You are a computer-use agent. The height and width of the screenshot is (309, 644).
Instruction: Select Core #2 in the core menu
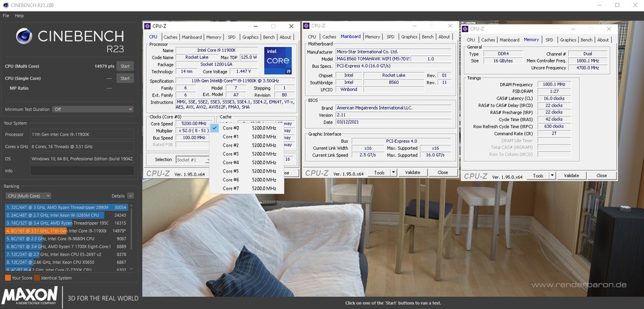(x=247, y=145)
